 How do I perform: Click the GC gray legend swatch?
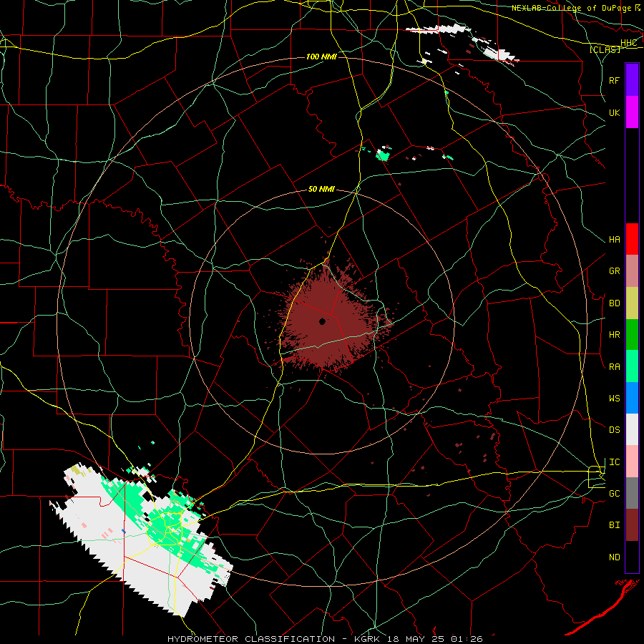click(x=632, y=493)
